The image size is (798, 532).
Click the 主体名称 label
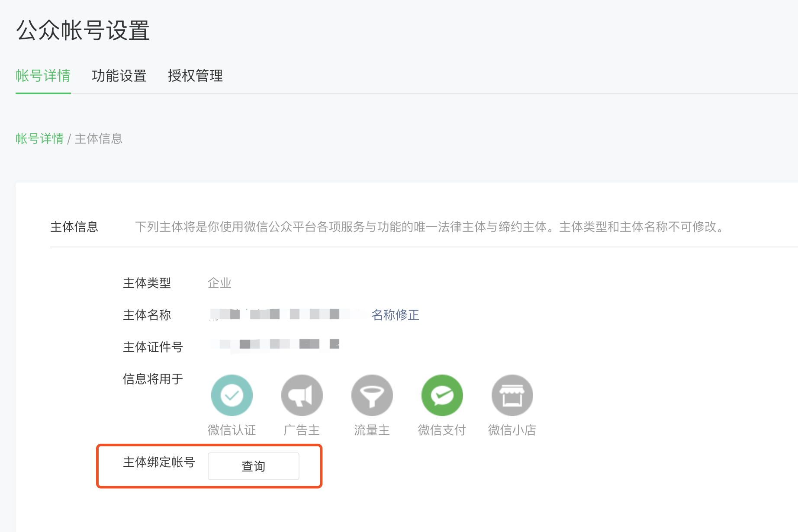pos(147,315)
